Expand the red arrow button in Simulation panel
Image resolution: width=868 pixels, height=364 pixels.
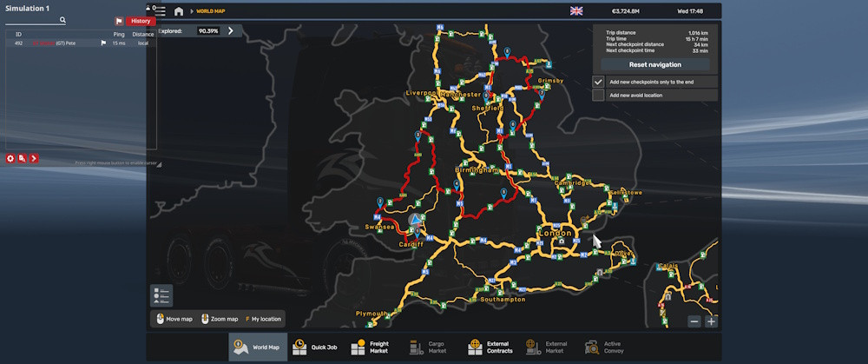pos(33,158)
